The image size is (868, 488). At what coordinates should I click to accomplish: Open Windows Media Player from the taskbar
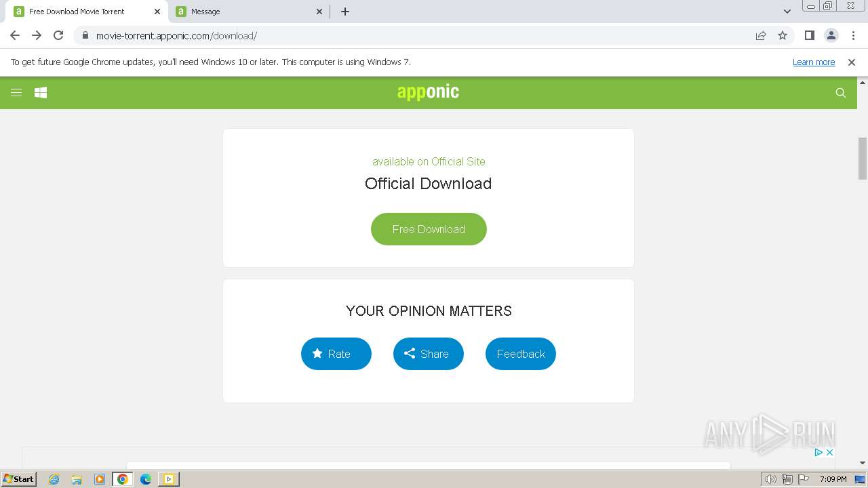click(x=100, y=479)
